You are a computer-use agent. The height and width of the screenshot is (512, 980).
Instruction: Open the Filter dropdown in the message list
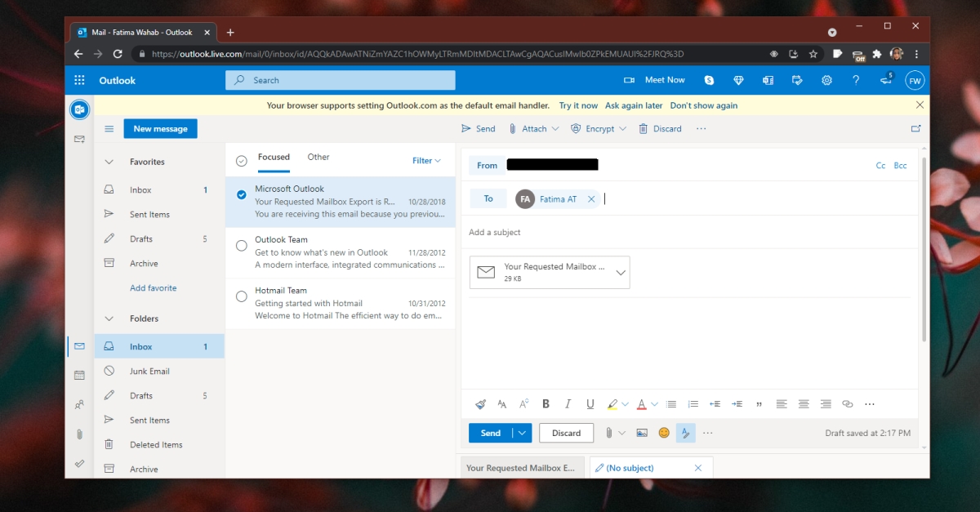click(425, 160)
